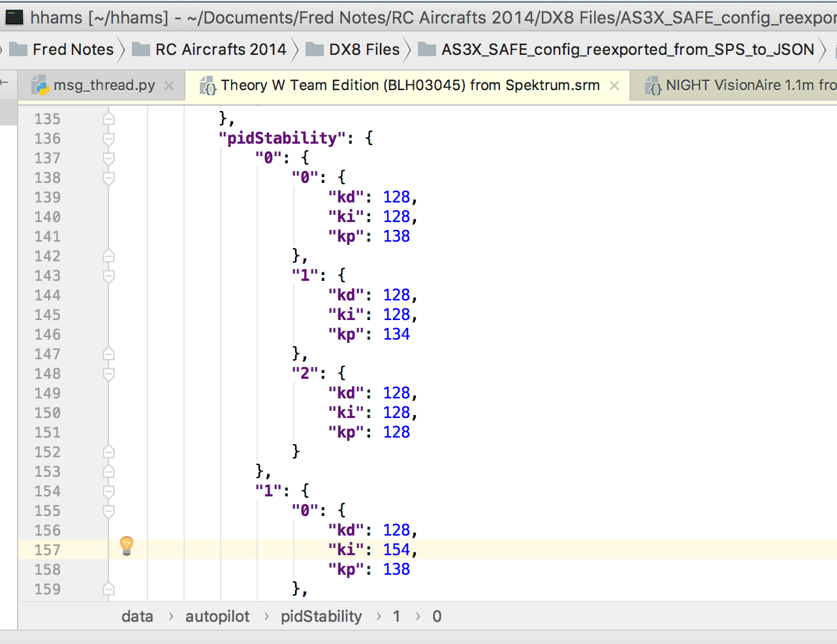
Task: Click line number 146 in the gutter
Action: coord(48,334)
